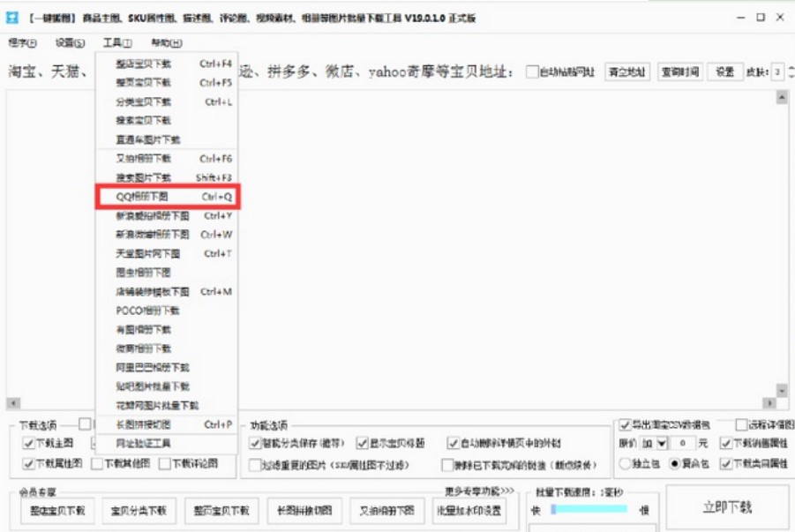
Task: Toggle 下载类目属性 checkbox
Action: coord(726,463)
